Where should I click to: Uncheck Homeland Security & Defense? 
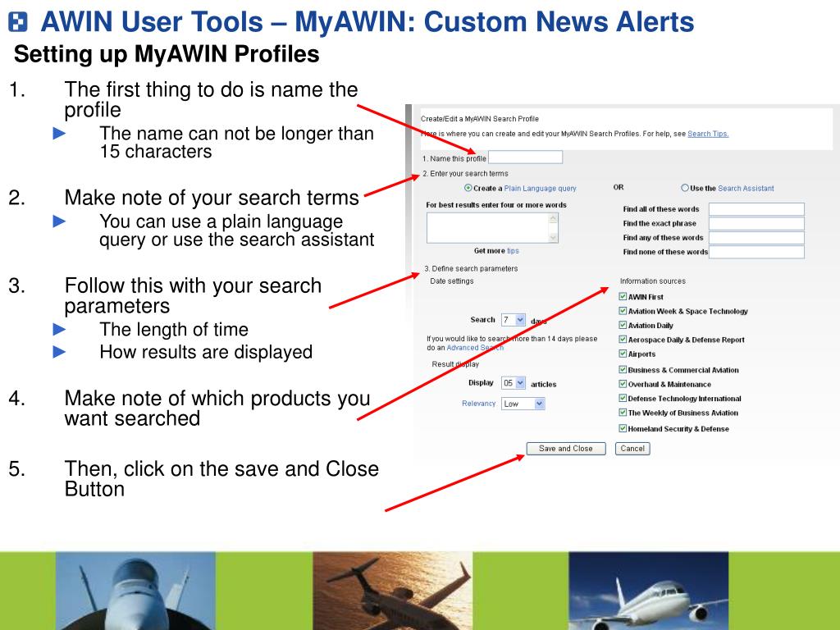tap(623, 428)
